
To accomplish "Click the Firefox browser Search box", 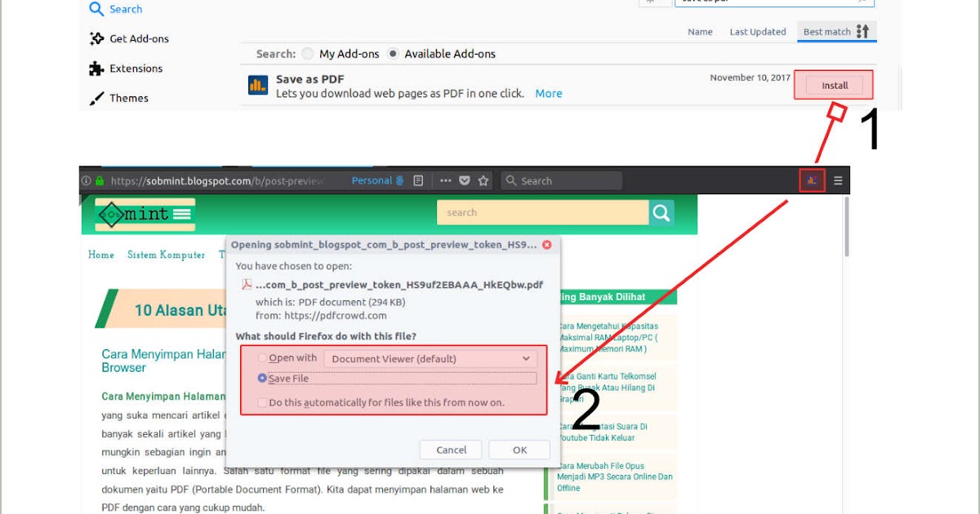I will coord(560,181).
